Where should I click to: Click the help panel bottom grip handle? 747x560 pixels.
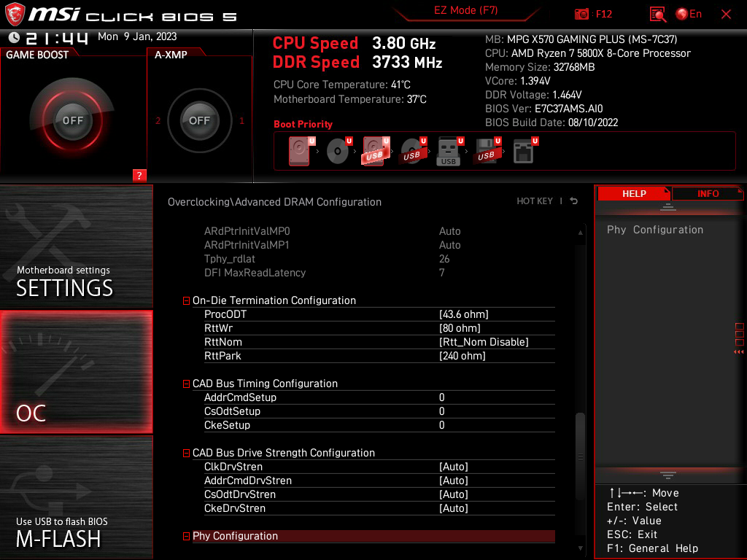[x=667, y=475]
